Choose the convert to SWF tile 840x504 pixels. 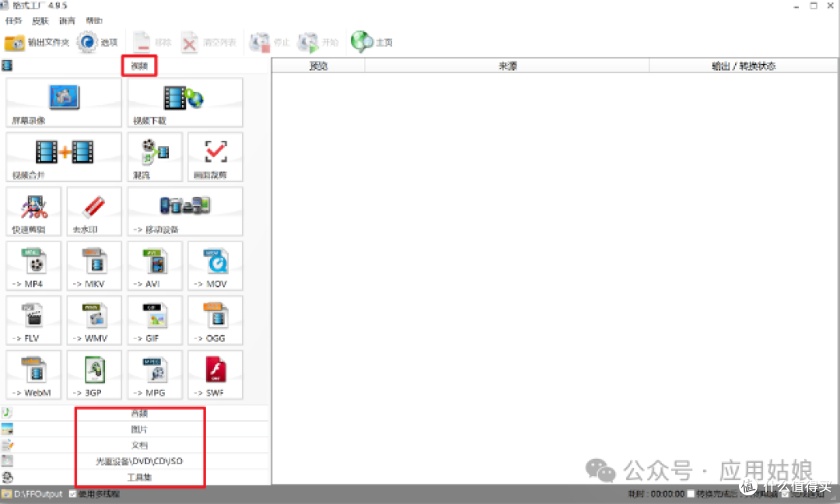click(x=215, y=375)
